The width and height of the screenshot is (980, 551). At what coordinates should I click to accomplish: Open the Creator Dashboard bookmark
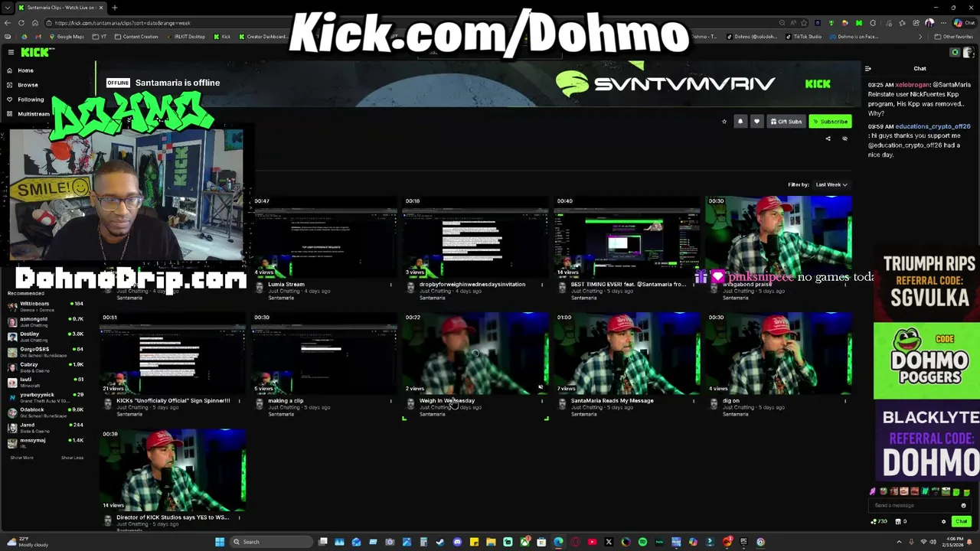(x=264, y=37)
